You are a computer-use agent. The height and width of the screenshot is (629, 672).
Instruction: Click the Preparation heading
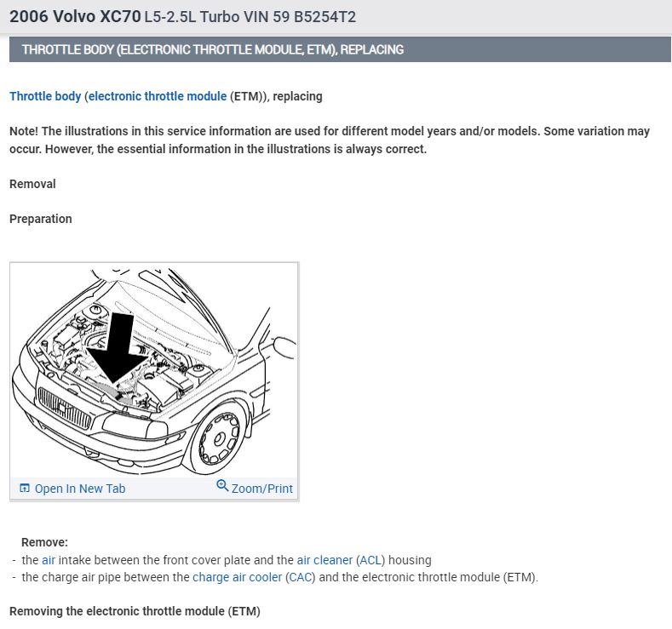tap(41, 219)
